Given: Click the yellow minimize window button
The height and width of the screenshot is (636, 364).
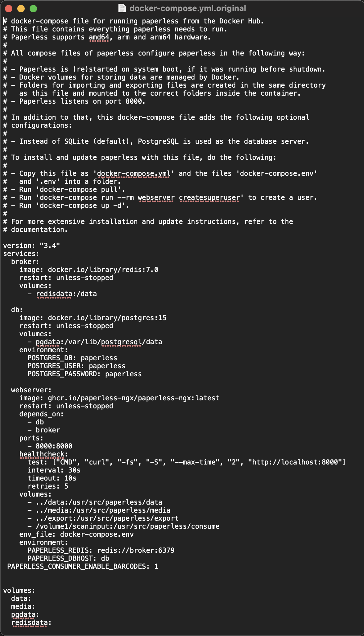Looking at the screenshot, I should (x=21, y=9).
